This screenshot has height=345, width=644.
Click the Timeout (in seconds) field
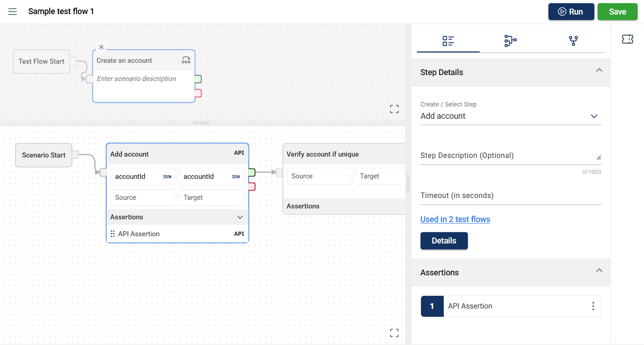point(511,196)
